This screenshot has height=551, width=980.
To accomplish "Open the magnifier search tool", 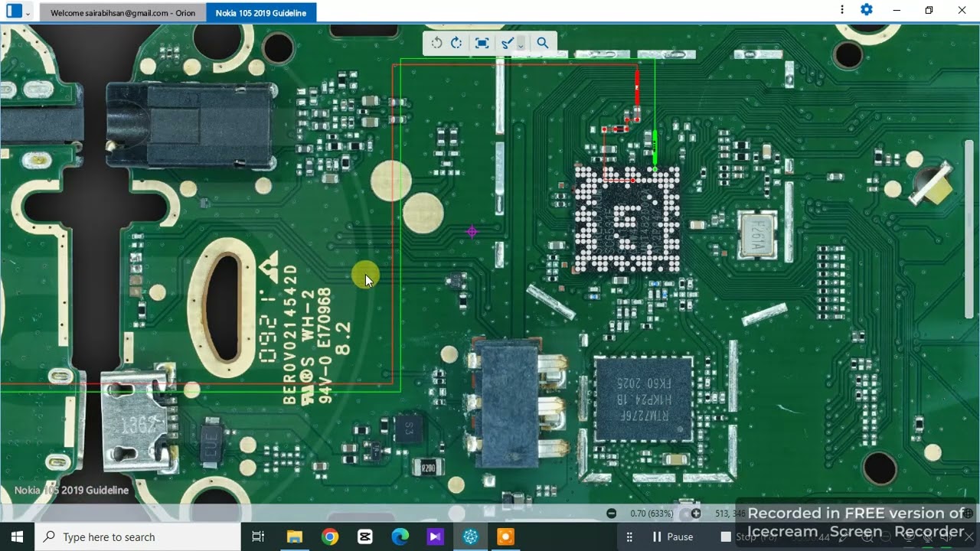I will pyautogui.click(x=543, y=44).
